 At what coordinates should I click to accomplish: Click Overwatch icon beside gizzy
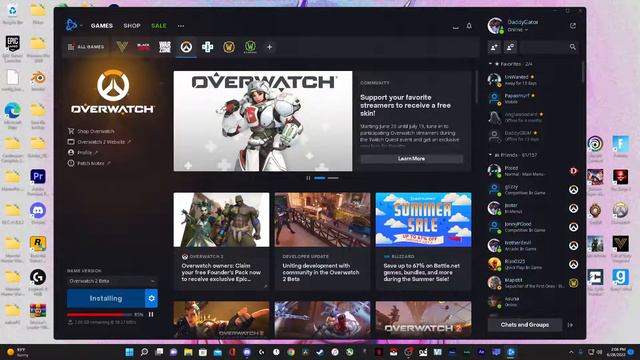point(573,189)
